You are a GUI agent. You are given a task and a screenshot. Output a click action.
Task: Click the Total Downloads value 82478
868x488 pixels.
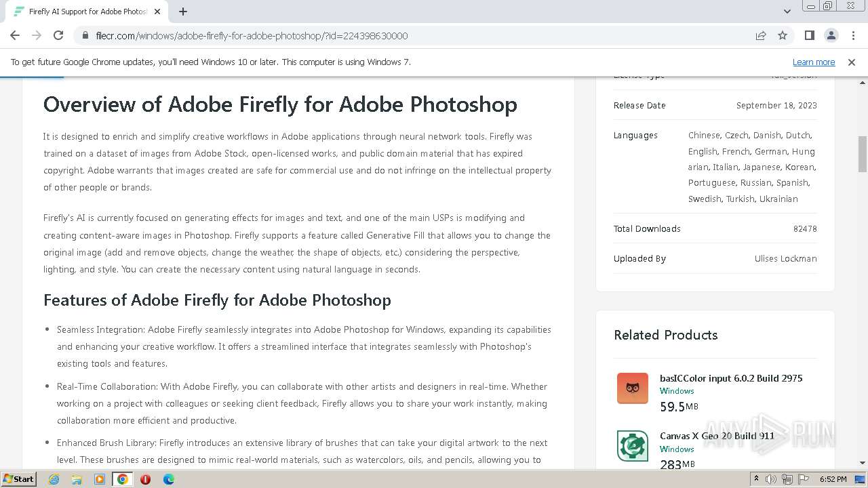coord(805,228)
